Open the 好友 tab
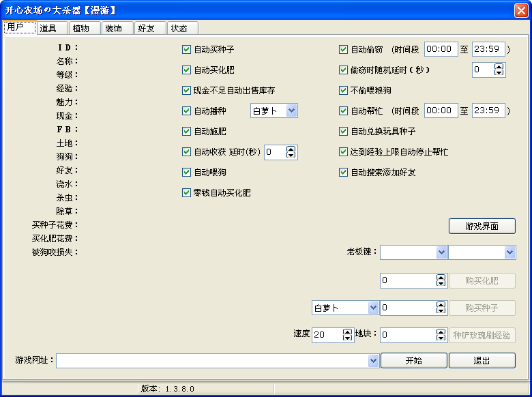Screen dimensions: 532x397 [x=150, y=28]
